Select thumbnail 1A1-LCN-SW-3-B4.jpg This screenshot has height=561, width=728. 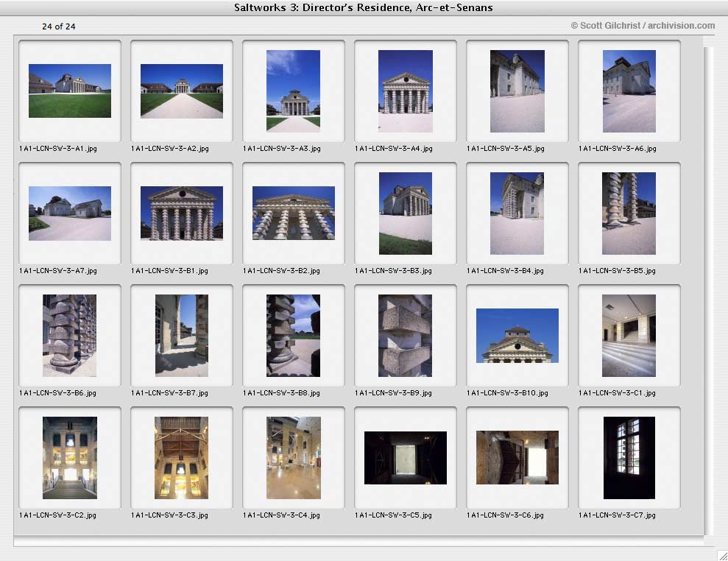[x=517, y=214]
